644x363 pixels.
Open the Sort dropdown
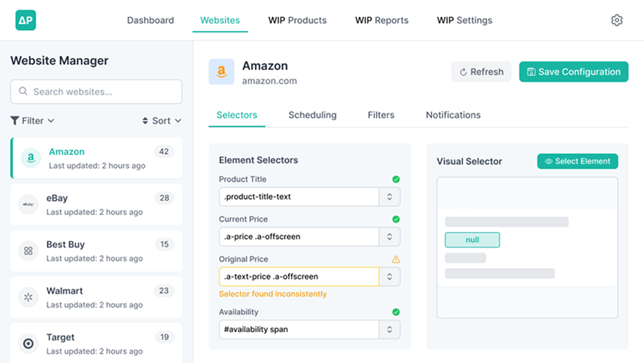click(x=162, y=120)
